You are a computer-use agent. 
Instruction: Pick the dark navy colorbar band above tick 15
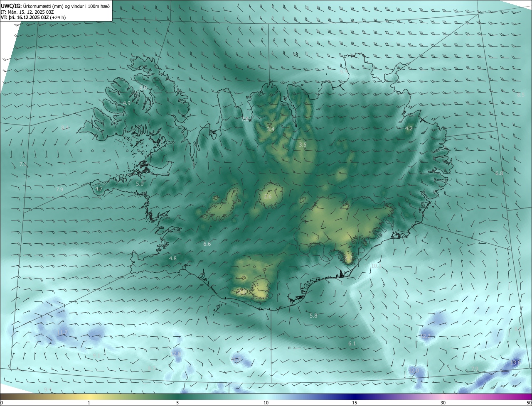(355, 396)
